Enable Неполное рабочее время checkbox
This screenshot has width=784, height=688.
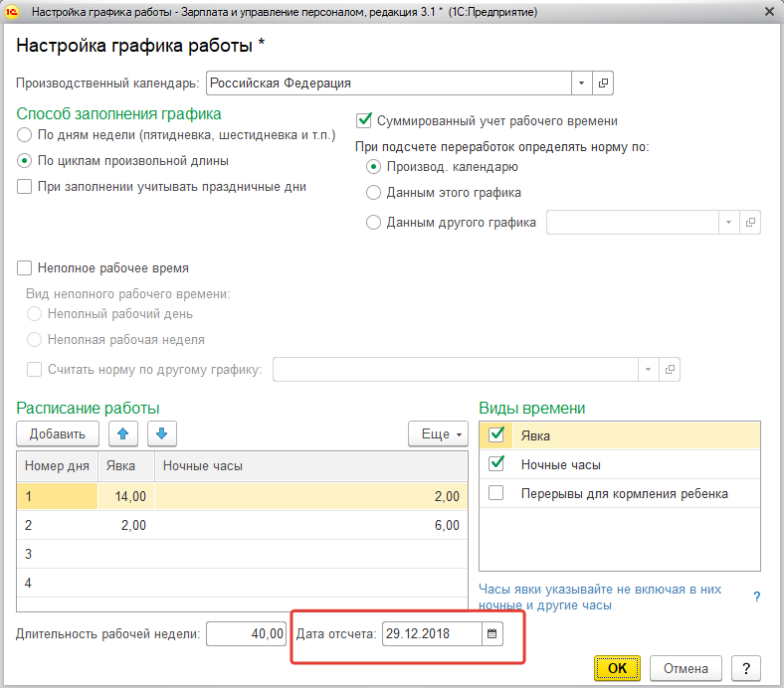coord(24,267)
